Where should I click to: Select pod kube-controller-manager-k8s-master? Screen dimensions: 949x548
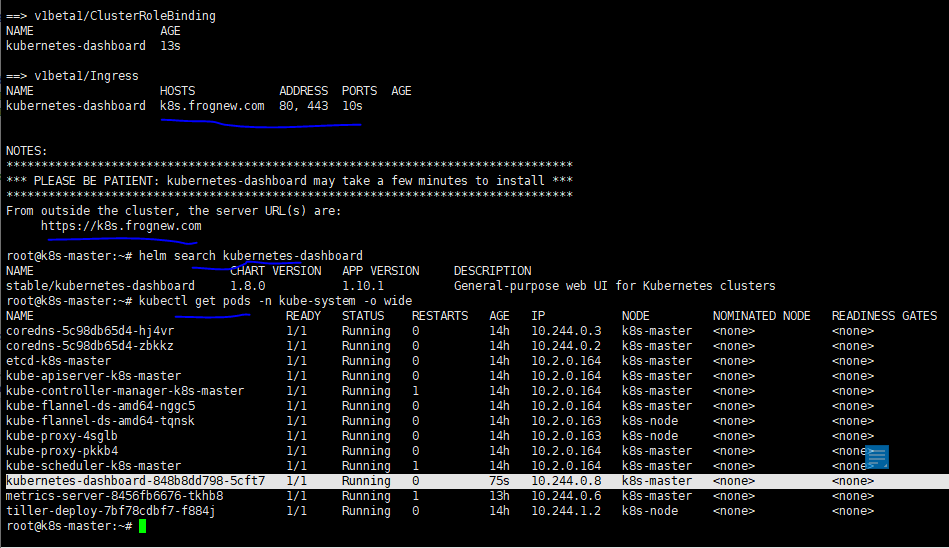click(125, 391)
